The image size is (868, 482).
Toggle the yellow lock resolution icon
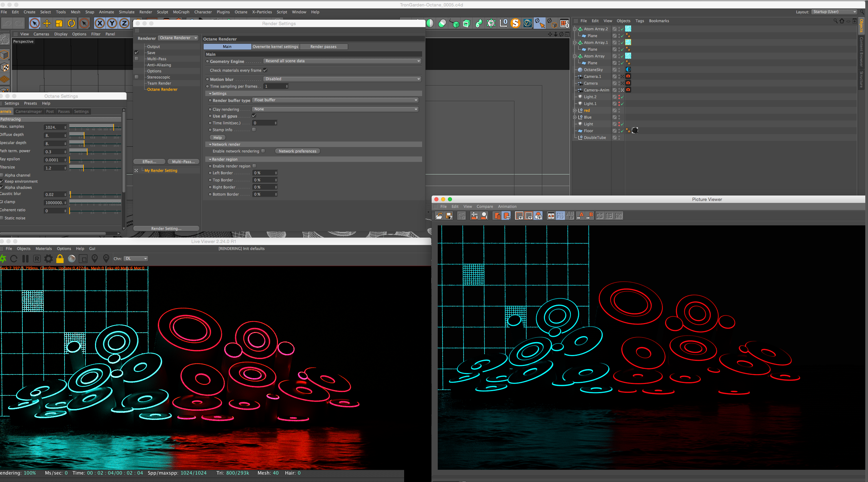click(x=60, y=259)
